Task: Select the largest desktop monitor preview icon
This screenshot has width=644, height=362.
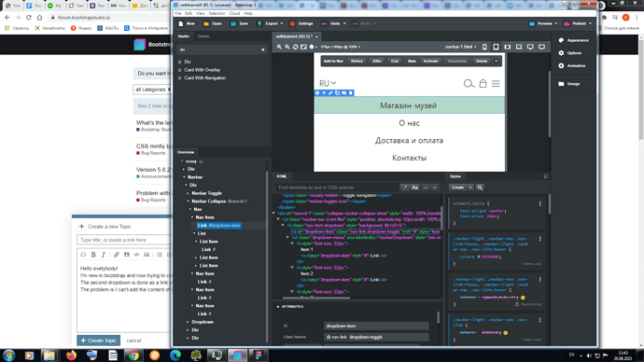Action: coord(541,47)
